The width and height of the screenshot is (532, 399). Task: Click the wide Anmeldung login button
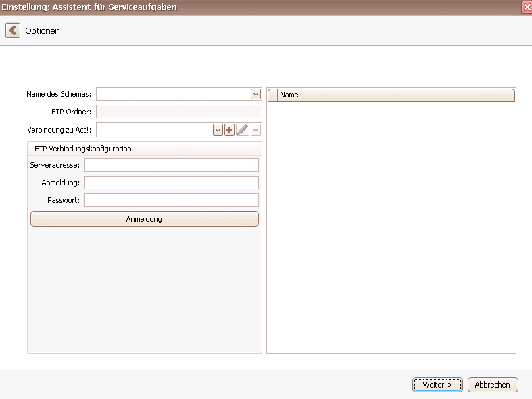145,219
